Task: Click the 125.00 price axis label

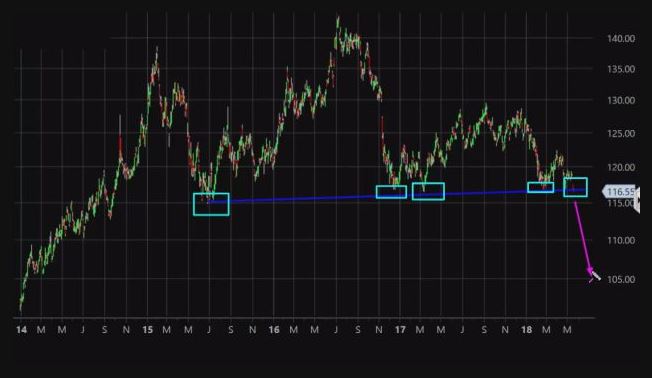Action: tap(621, 134)
